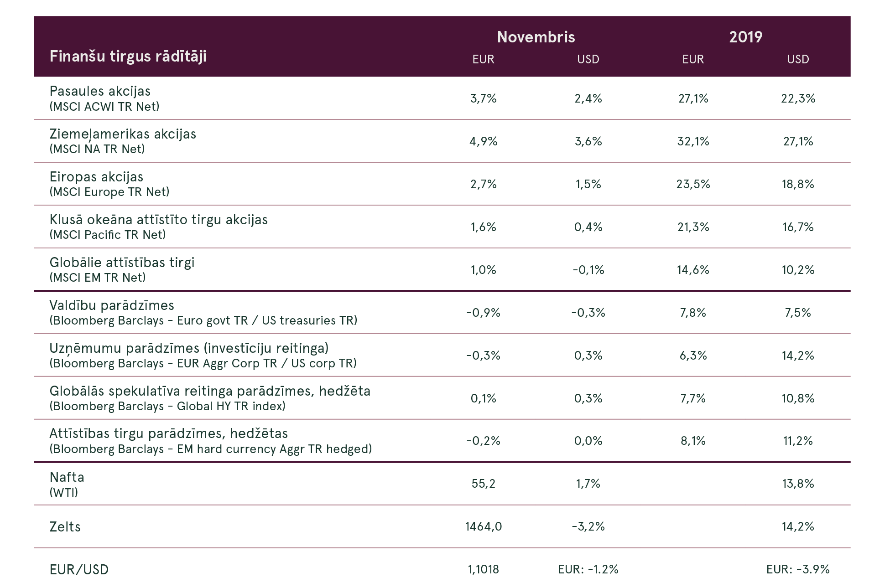Click 'Klusā okeāna attīstīto tirgu akcijas'

point(158,220)
